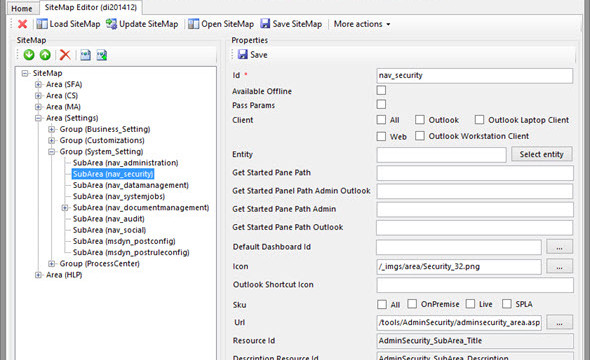Click the Resource Id field
The width and height of the screenshot is (590, 360).
coord(475,341)
